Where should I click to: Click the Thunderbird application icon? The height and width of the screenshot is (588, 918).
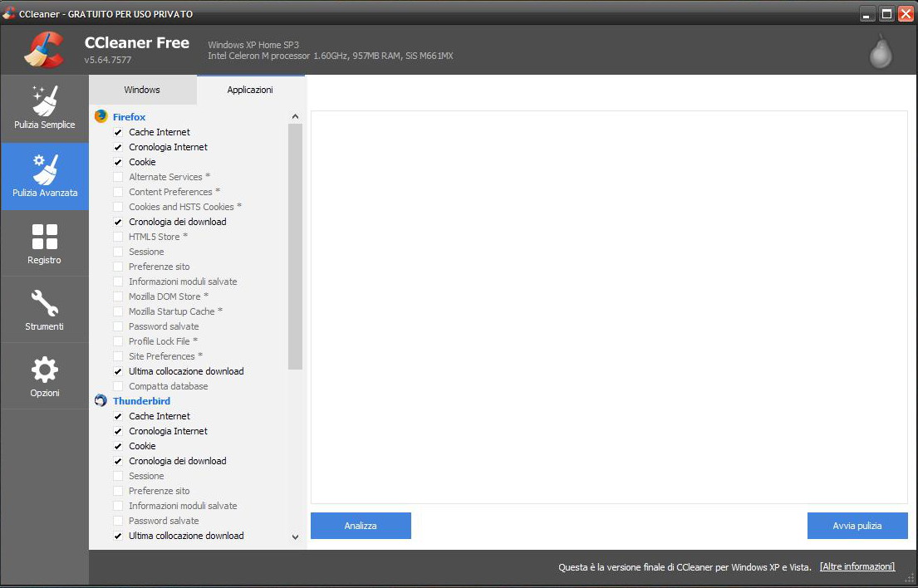coord(101,400)
